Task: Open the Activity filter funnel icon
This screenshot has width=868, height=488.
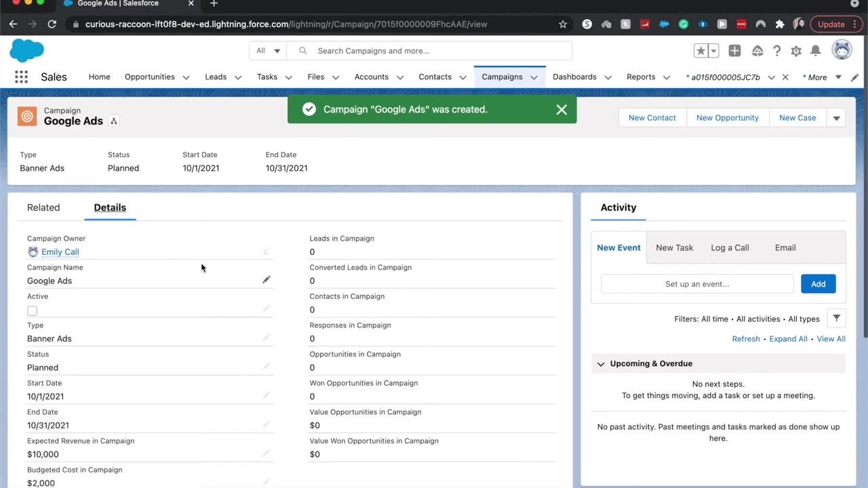Action: 837,319
